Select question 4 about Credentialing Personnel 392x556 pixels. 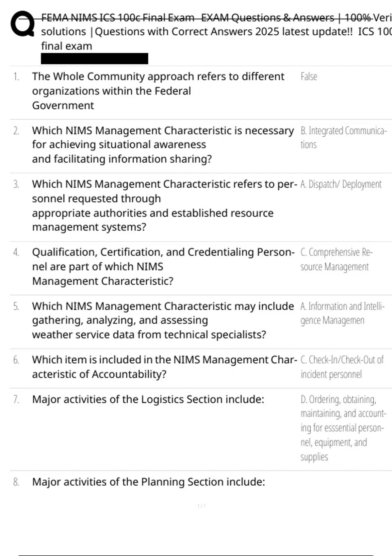click(x=163, y=267)
